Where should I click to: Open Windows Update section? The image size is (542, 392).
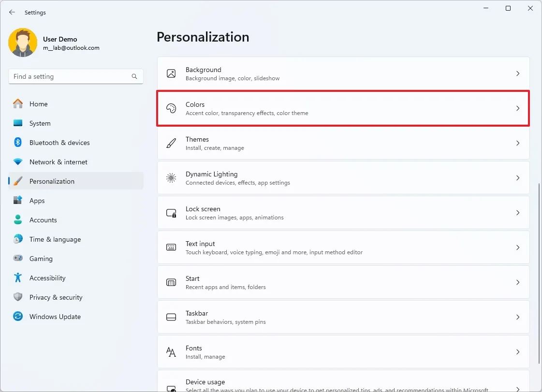tap(55, 317)
